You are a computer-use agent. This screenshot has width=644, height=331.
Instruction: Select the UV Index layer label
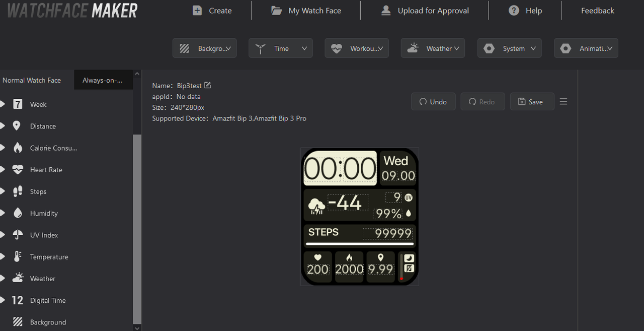pyautogui.click(x=44, y=235)
